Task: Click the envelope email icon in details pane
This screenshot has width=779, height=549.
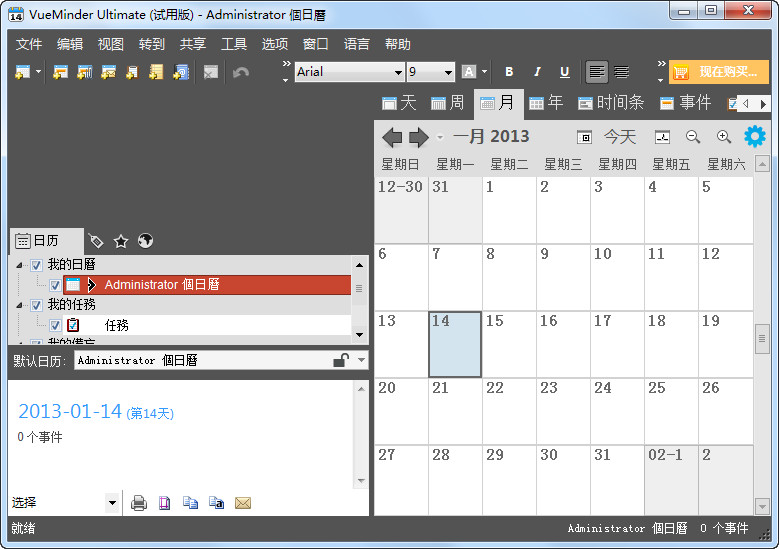Action: click(x=243, y=503)
